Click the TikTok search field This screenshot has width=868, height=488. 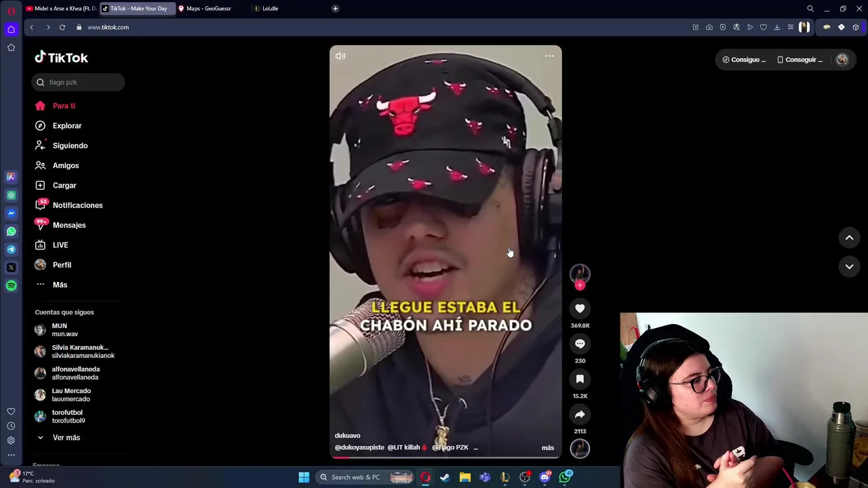[78, 82]
